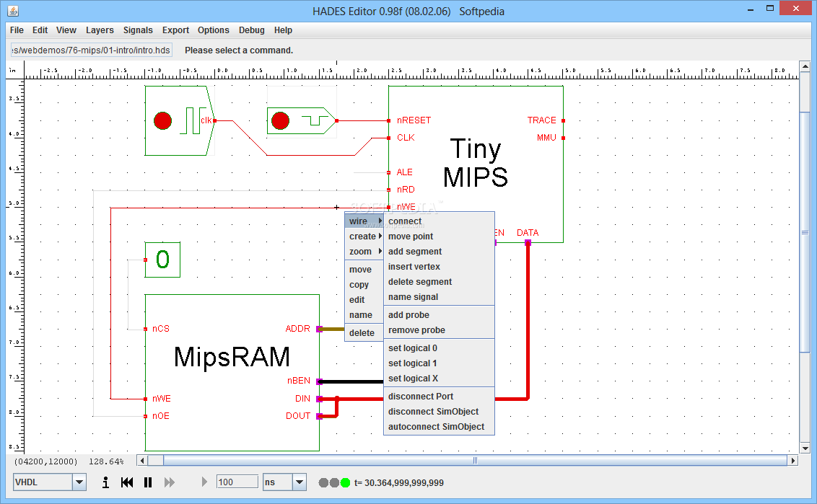Choose set logical X

439,379
